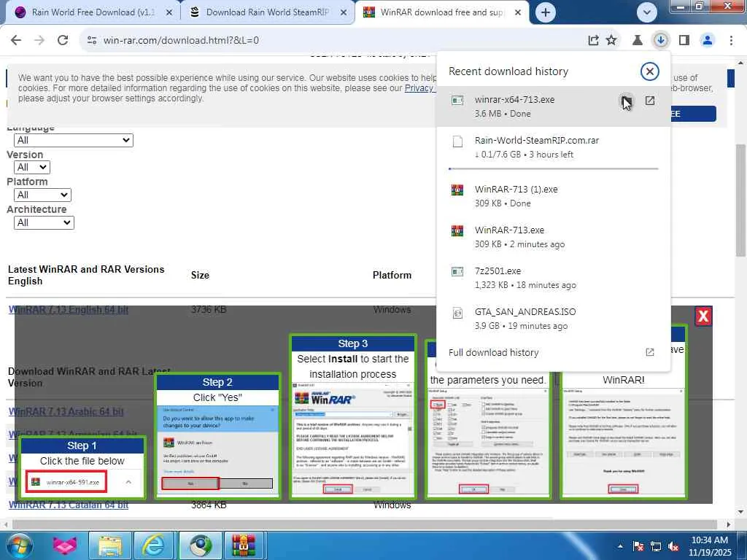This screenshot has height=560, width=747.
Task: Open the Windows Start menu orb
Action: pyautogui.click(x=18, y=545)
